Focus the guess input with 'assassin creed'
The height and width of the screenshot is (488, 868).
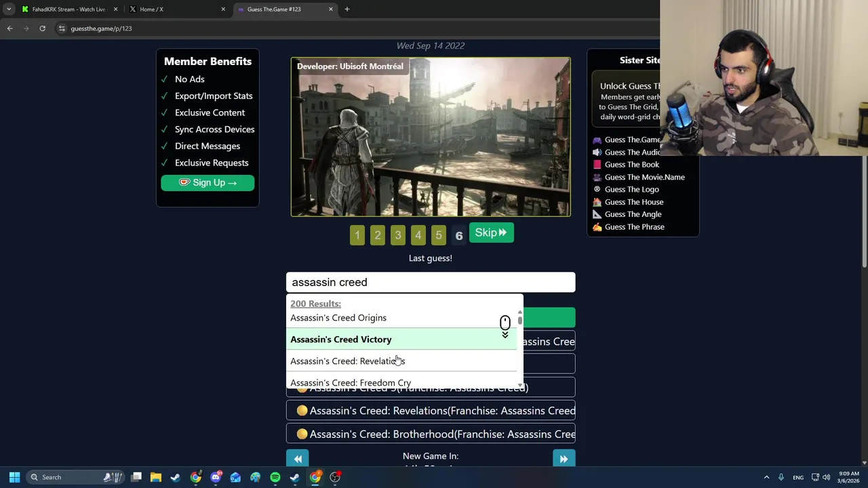431,282
